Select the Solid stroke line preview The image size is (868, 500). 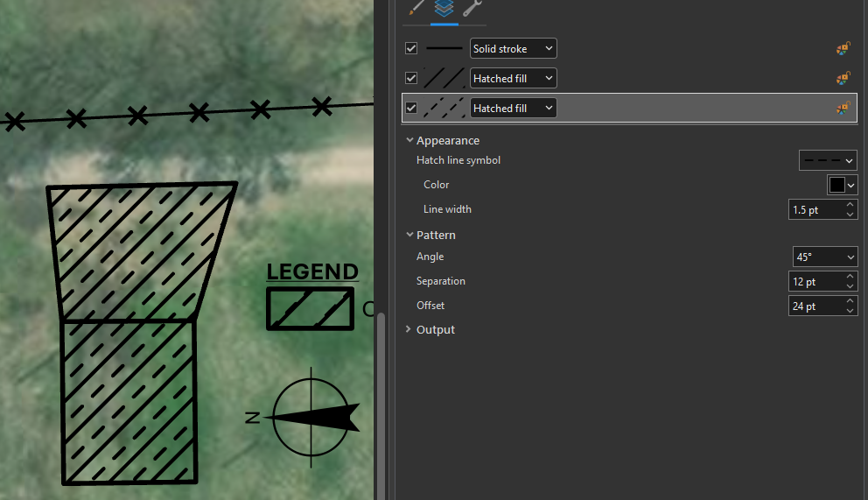pyautogui.click(x=444, y=48)
